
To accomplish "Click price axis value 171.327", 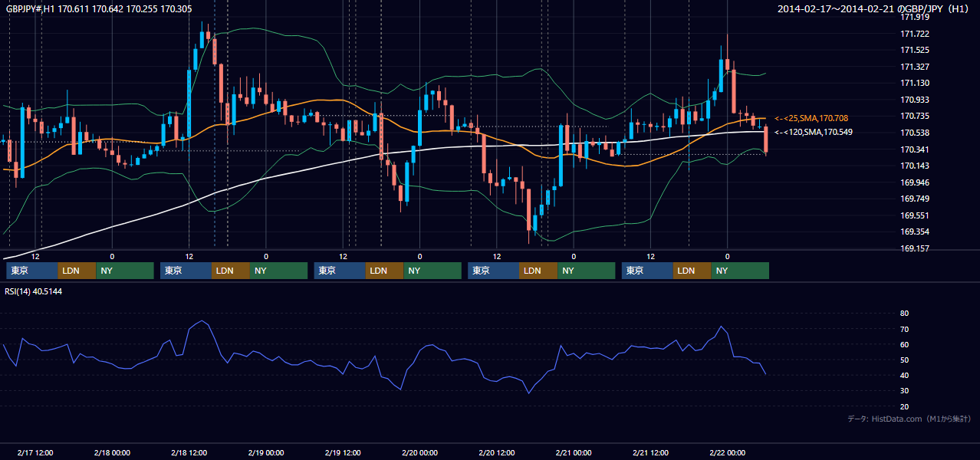I will pos(915,67).
